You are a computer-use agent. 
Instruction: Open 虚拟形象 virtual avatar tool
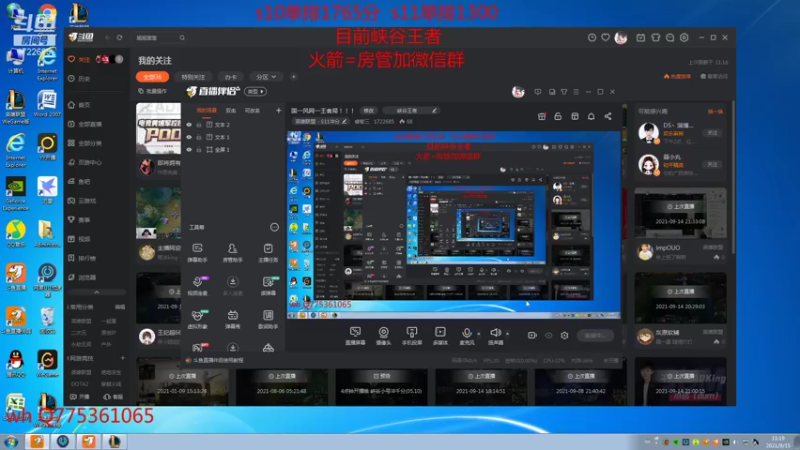197,319
